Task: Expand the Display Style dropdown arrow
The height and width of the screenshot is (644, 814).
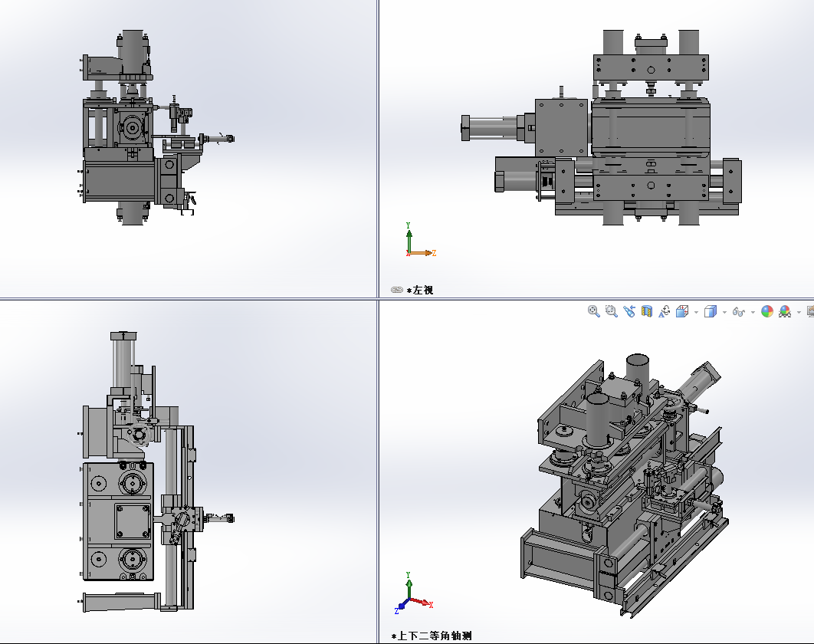Action: tap(724, 312)
